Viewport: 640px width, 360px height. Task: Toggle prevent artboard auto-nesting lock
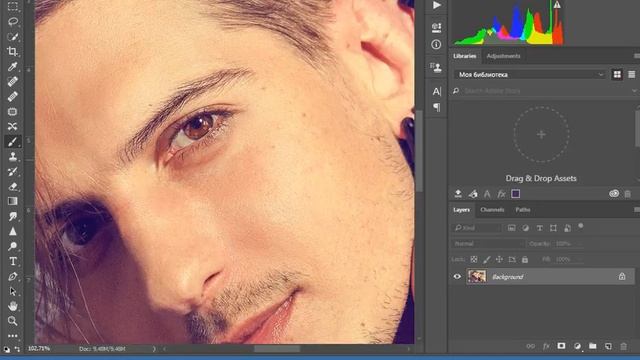(512, 259)
